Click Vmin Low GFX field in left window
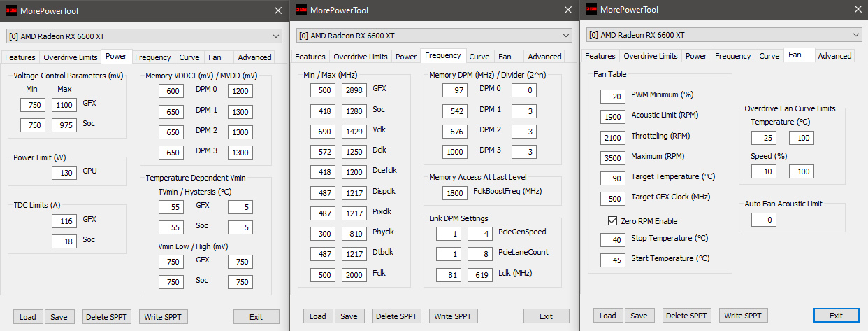The width and height of the screenshot is (868, 331). tap(171, 262)
